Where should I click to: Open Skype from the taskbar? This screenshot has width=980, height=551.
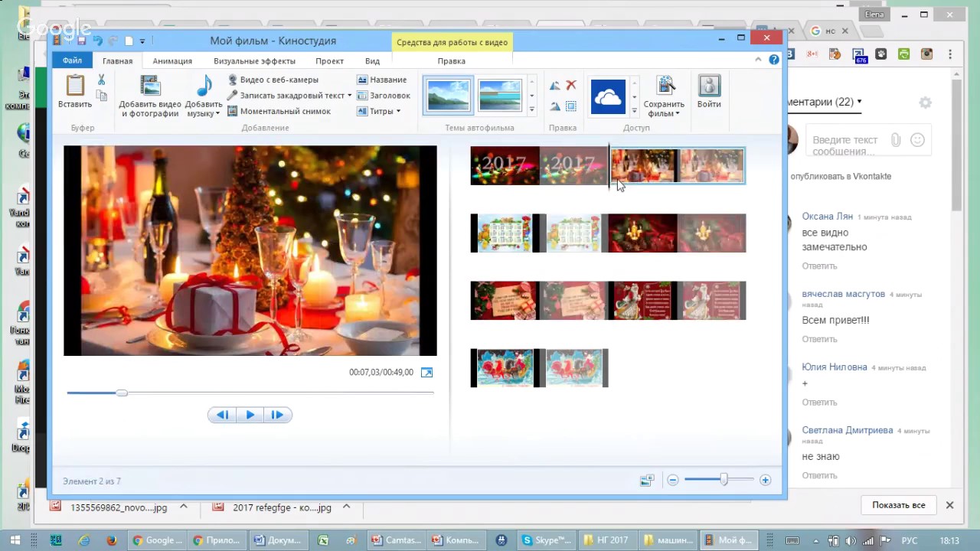546,540
